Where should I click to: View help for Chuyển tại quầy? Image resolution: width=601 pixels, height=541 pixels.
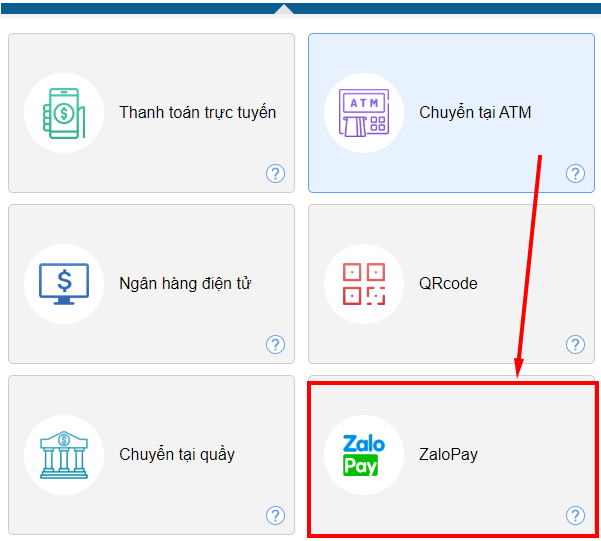click(275, 515)
